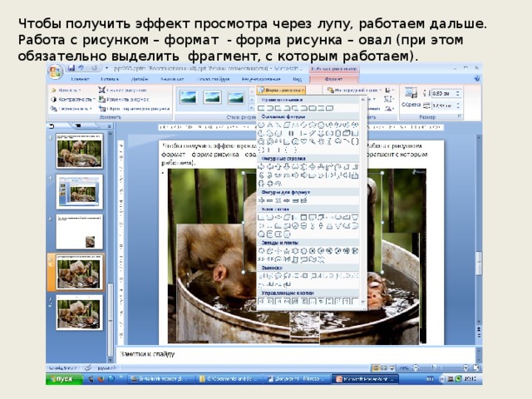The height and width of the screenshot is (399, 532).
Task: Close the slides thumbnail pane
Action: (x=109, y=126)
